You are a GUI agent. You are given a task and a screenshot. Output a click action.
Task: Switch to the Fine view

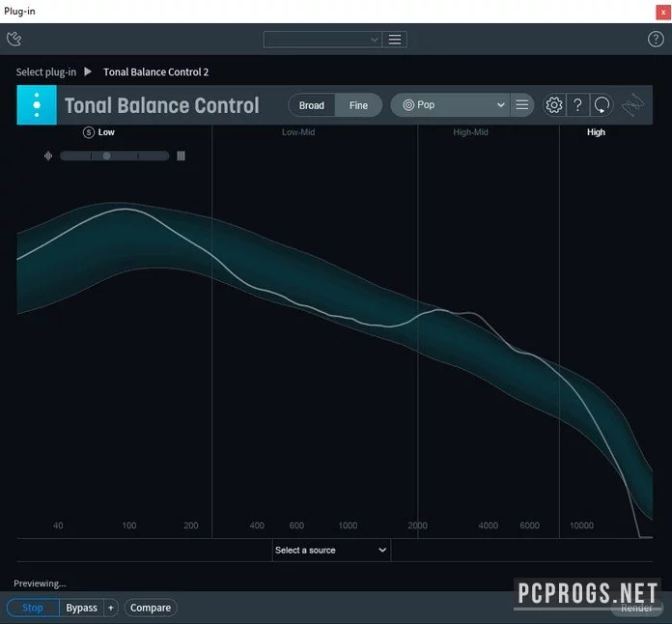click(358, 105)
